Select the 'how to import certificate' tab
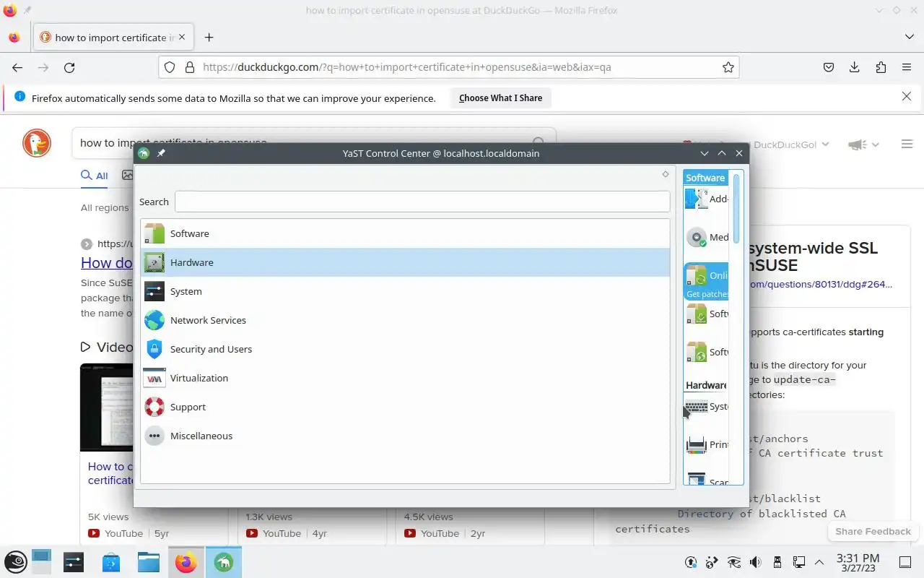Image resolution: width=924 pixels, height=578 pixels. click(113, 38)
